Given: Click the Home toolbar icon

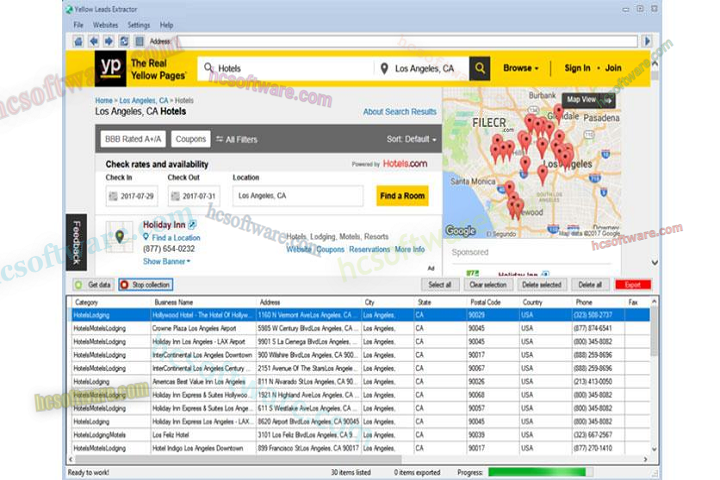Looking at the screenshot, I should point(78,41).
